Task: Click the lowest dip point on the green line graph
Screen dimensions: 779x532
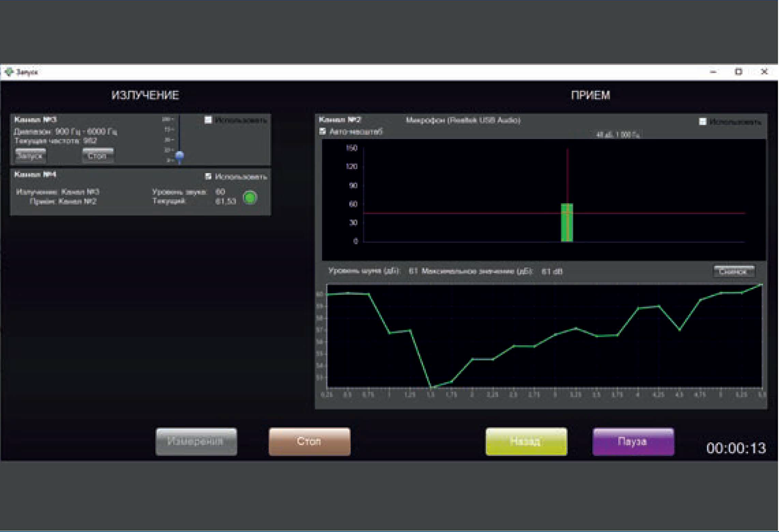Action: 431,387
